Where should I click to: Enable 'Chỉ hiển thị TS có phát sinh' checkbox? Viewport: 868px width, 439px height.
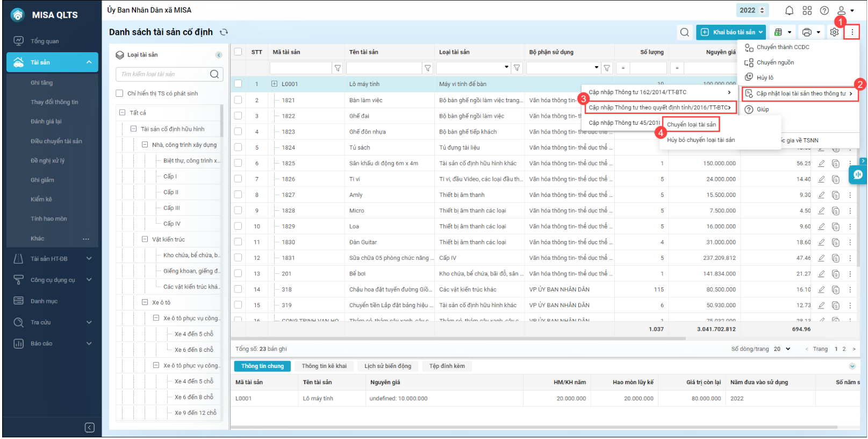coord(120,94)
